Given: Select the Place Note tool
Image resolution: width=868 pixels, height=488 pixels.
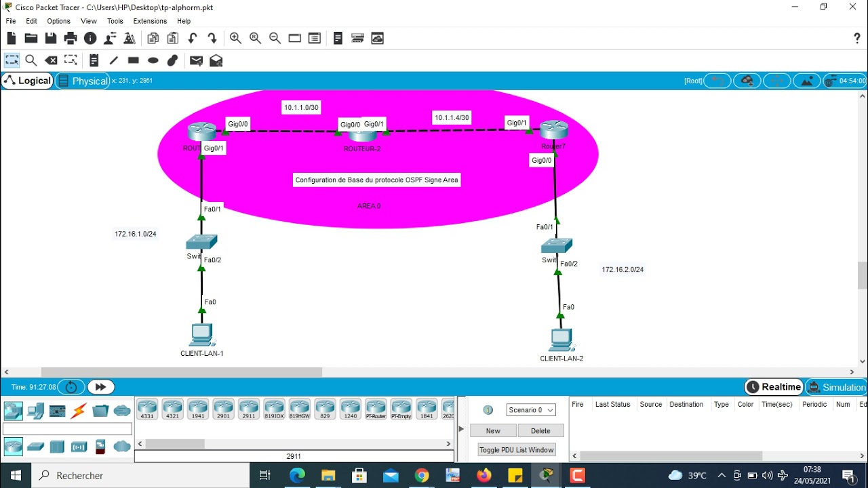Looking at the screenshot, I should [x=94, y=60].
